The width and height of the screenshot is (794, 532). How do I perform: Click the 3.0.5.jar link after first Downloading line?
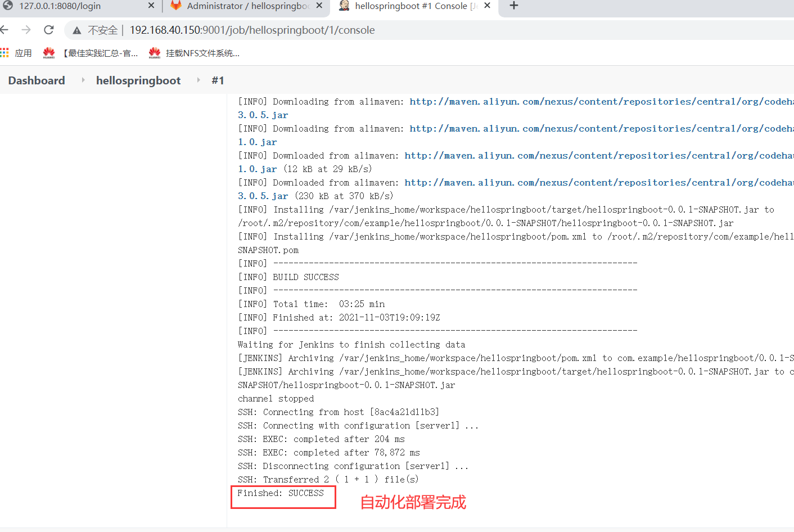(263, 115)
